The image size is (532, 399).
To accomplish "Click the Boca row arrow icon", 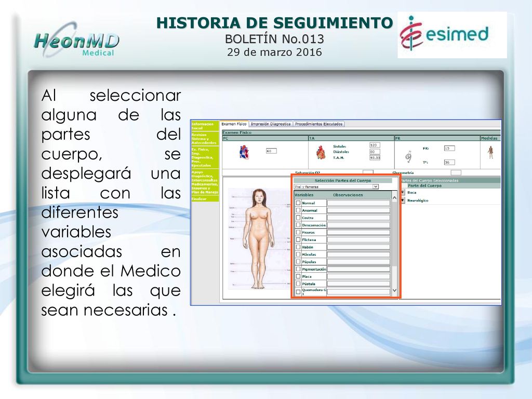I will coord(403,192).
